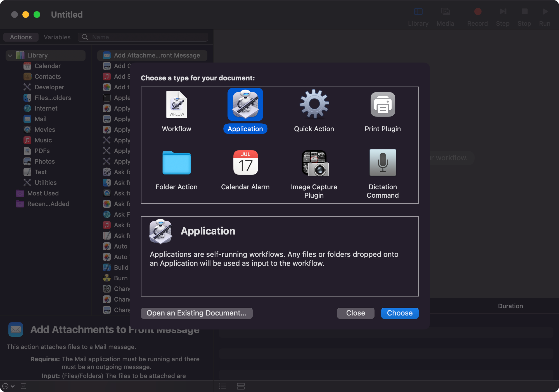Click the Name search field
The image size is (559, 392).
coord(148,37)
